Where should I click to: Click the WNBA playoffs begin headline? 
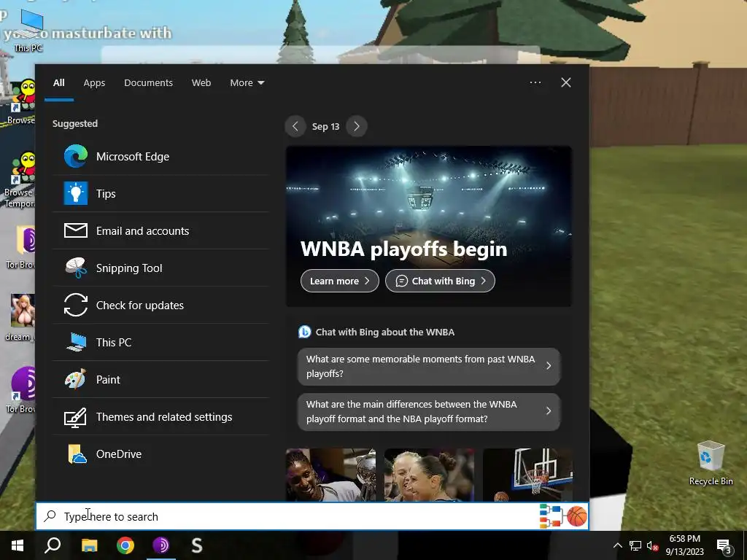pyautogui.click(x=404, y=249)
